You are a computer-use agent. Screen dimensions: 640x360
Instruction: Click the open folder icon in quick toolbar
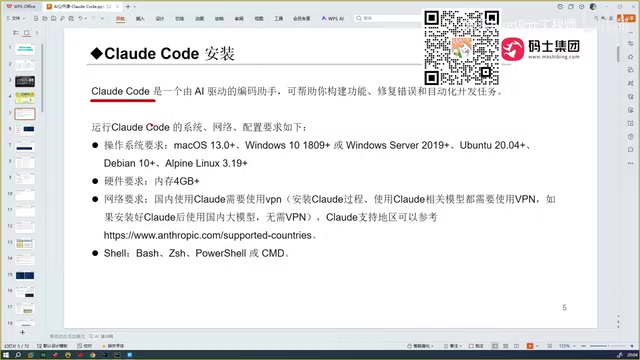click(45, 18)
